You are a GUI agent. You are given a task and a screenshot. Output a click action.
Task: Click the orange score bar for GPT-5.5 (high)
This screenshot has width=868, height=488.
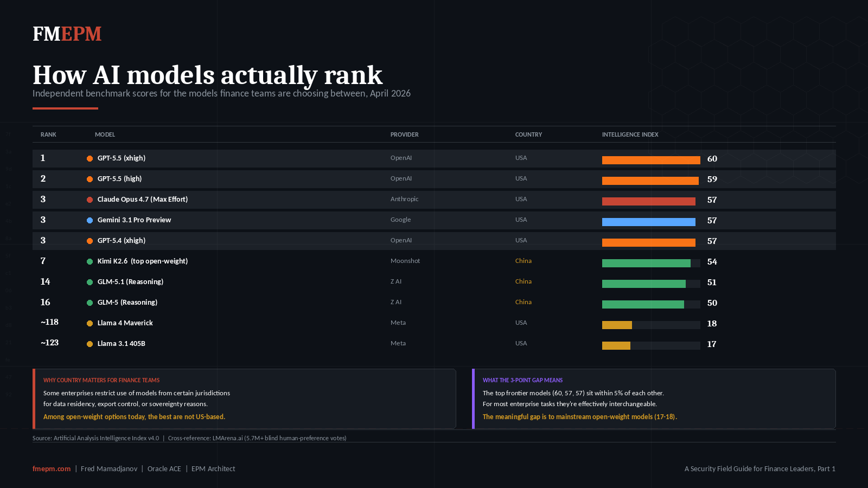point(649,181)
